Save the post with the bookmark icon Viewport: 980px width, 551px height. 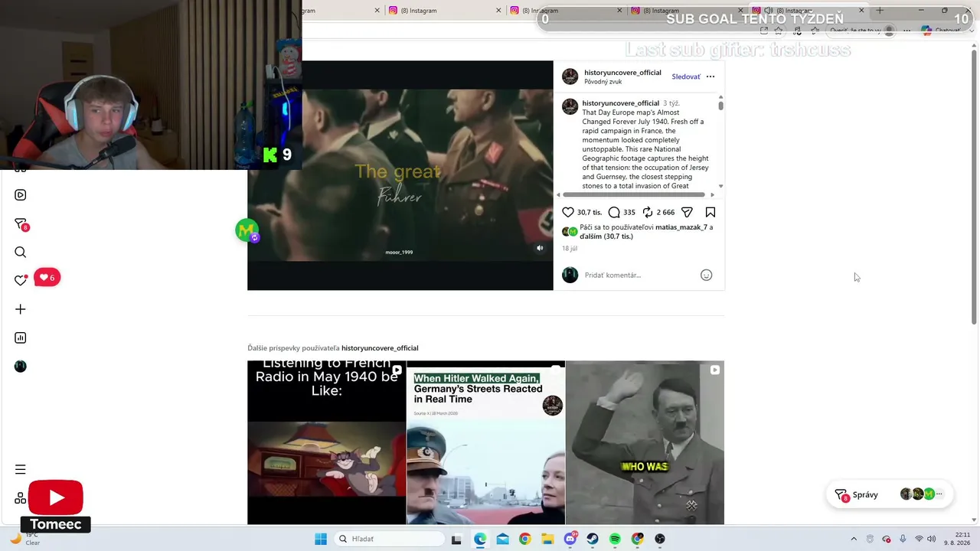tap(710, 212)
